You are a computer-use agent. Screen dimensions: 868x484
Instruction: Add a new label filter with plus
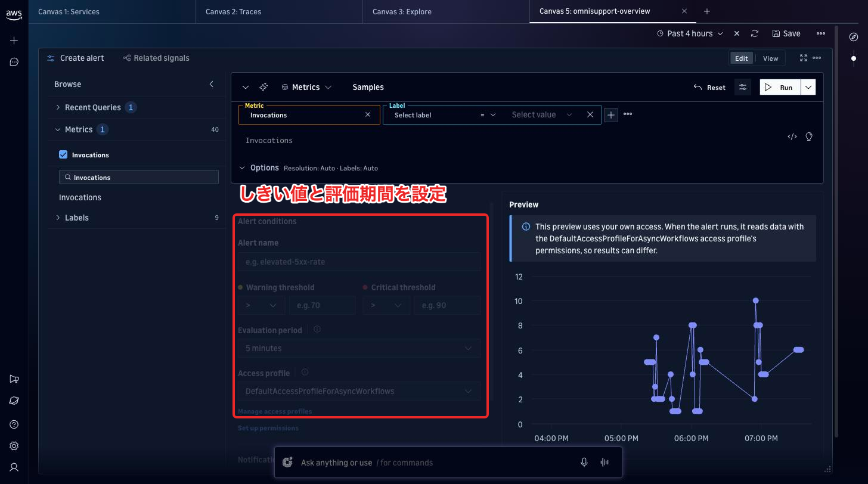(611, 114)
